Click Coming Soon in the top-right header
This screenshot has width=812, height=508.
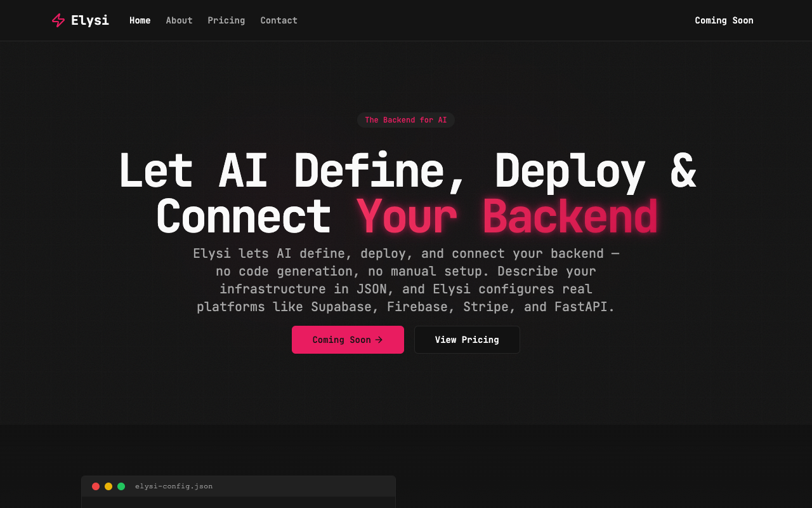[724, 20]
